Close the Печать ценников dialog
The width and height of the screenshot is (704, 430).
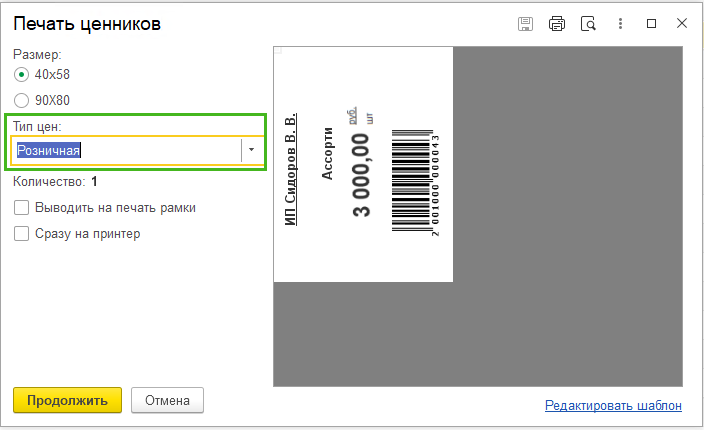point(682,23)
